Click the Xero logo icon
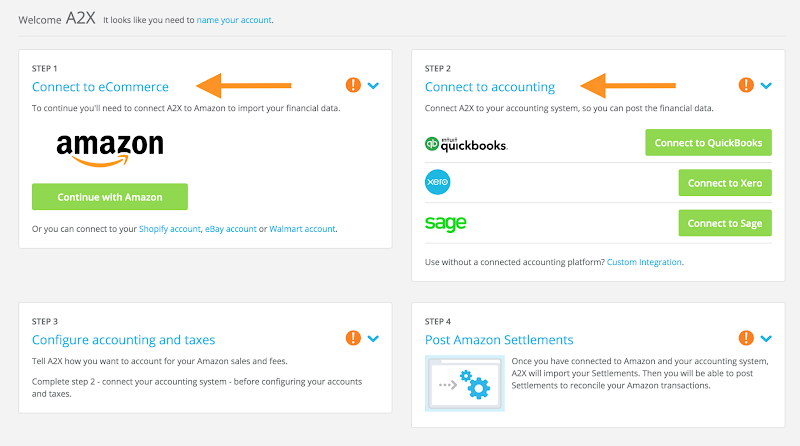Screen dimensions: 800x446 [x=438, y=183]
